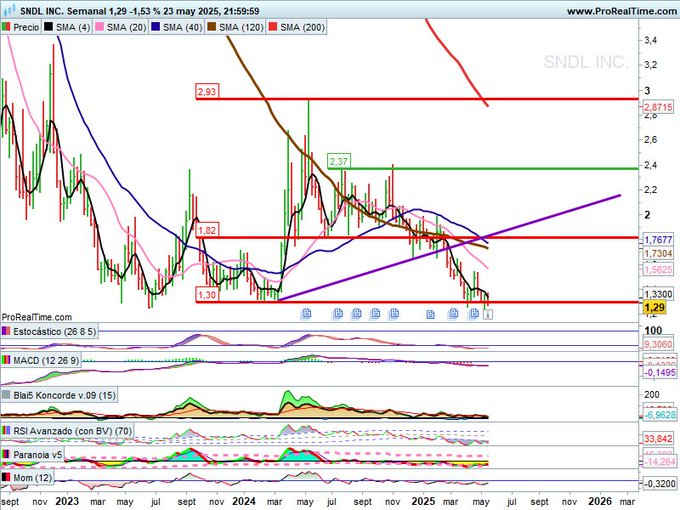Select the SMA (4) legend label
The width and height of the screenshot is (680, 510).
[73, 27]
